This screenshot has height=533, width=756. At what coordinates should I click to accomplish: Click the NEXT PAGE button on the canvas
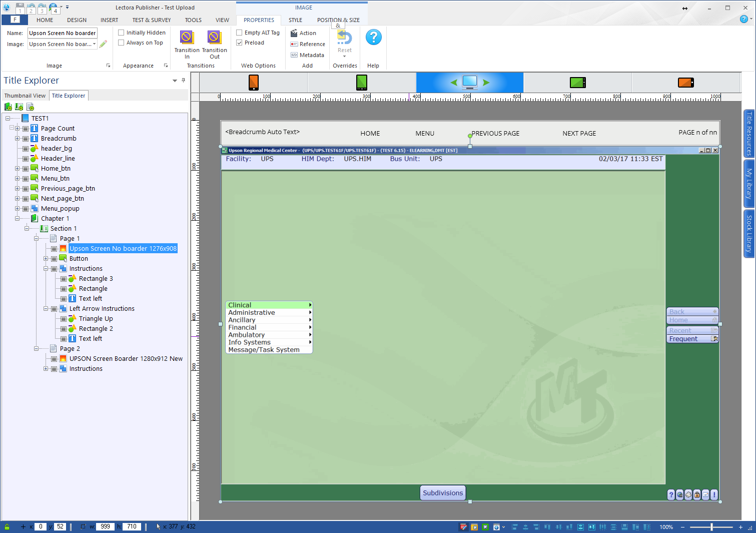pyautogui.click(x=579, y=134)
